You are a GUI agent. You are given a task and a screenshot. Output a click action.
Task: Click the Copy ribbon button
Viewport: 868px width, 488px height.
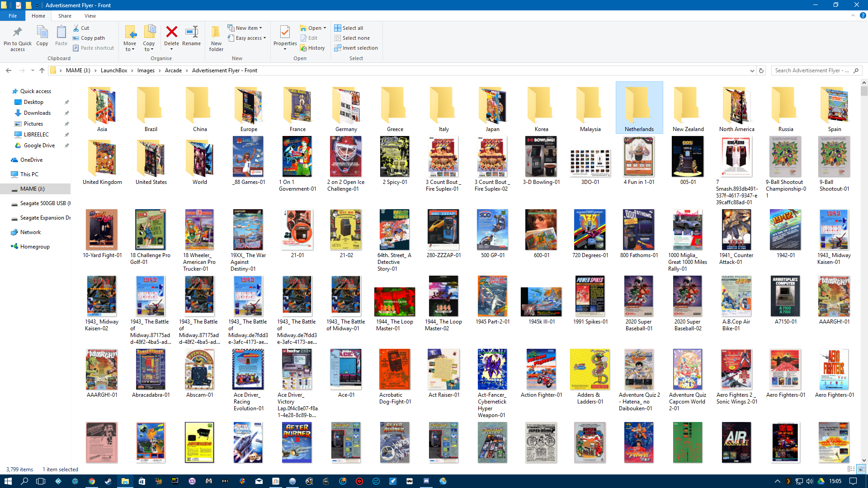tap(42, 36)
